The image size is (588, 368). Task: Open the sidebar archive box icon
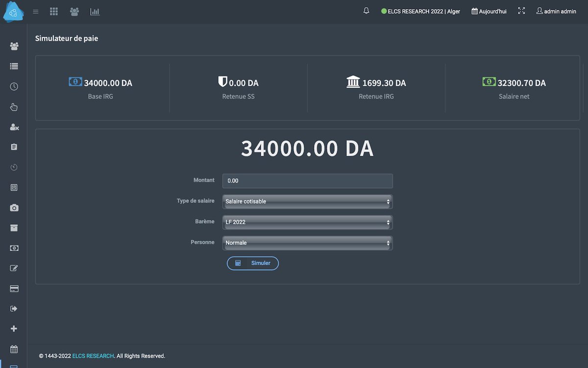point(14,228)
